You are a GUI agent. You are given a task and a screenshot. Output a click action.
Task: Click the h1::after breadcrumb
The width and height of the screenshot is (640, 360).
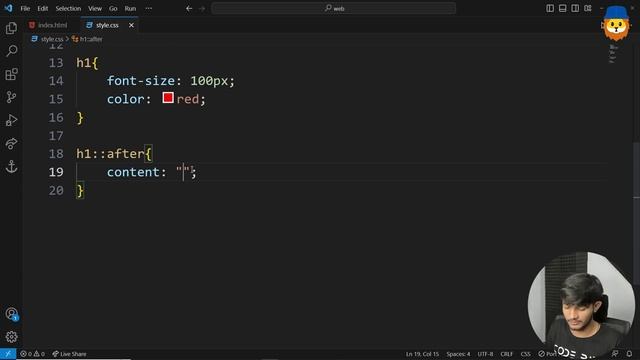(91, 39)
